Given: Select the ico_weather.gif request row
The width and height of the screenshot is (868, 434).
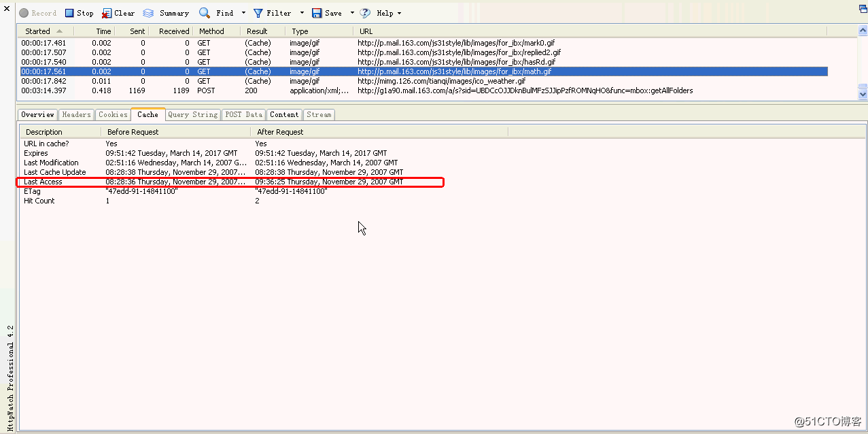Looking at the screenshot, I should point(423,81).
